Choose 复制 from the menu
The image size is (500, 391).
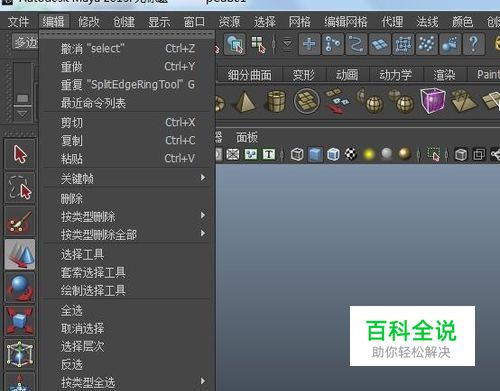coord(128,141)
